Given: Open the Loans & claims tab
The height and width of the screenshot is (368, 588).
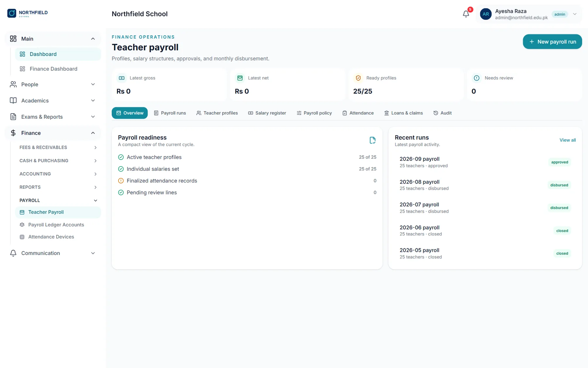Looking at the screenshot, I should coord(403,113).
